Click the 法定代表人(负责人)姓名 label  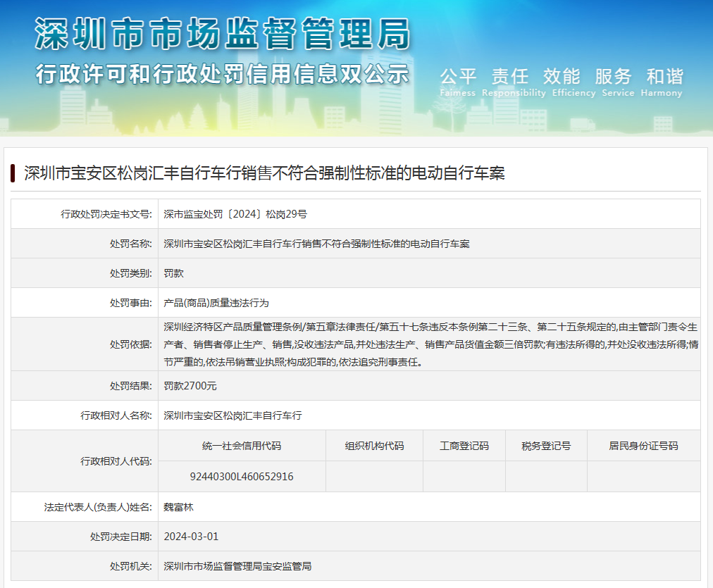coord(98,507)
